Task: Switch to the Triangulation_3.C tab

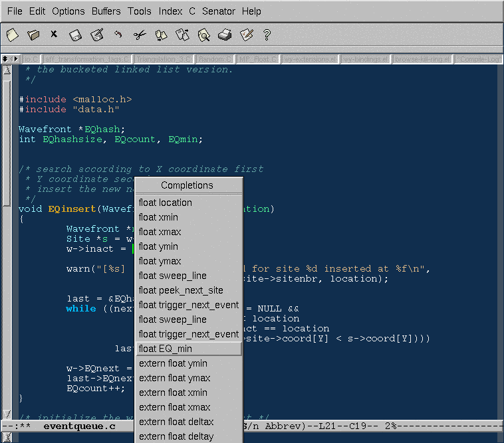Action: point(164,59)
